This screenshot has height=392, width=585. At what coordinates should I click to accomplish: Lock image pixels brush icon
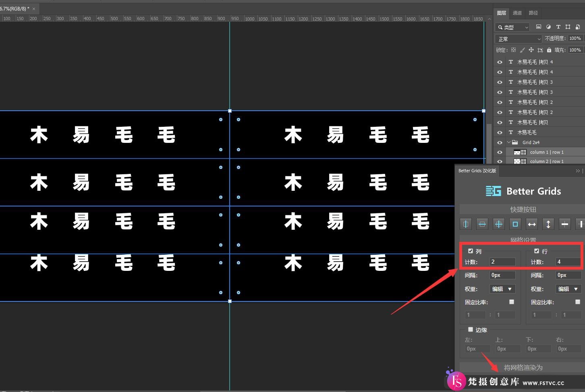(522, 50)
